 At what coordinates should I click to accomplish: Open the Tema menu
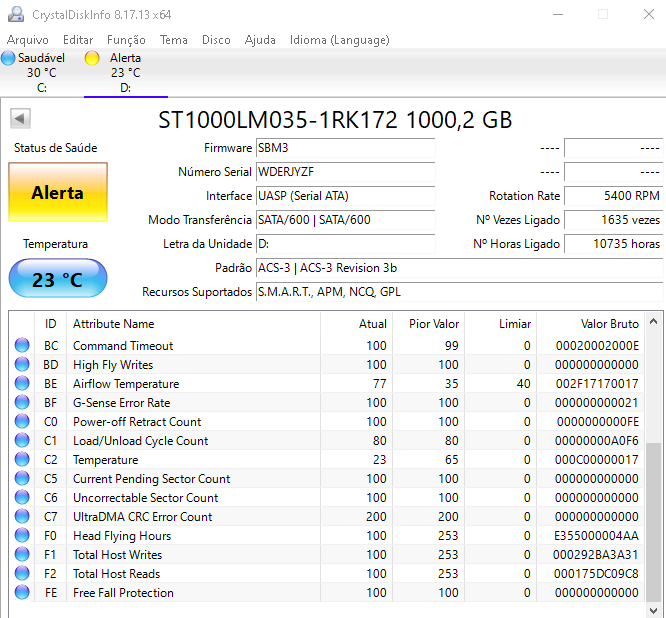(174, 40)
